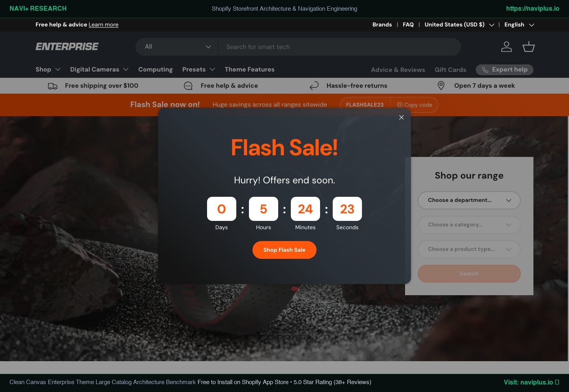
Task: Click the Free shipping over $100 text
Action: pos(102,86)
